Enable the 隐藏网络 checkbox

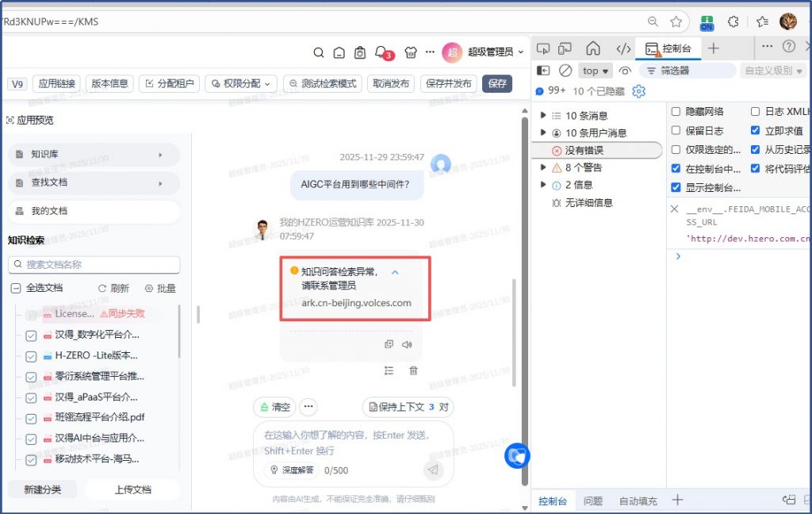coord(676,112)
